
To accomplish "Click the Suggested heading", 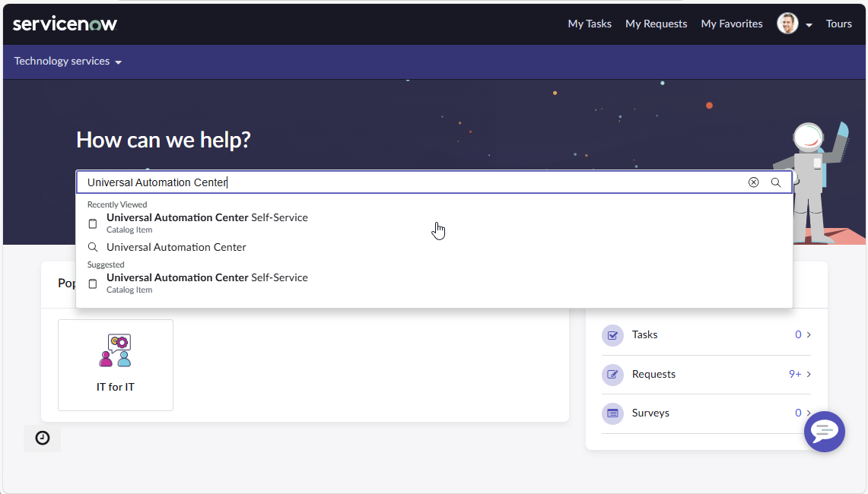I will pyautogui.click(x=106, y=265).
